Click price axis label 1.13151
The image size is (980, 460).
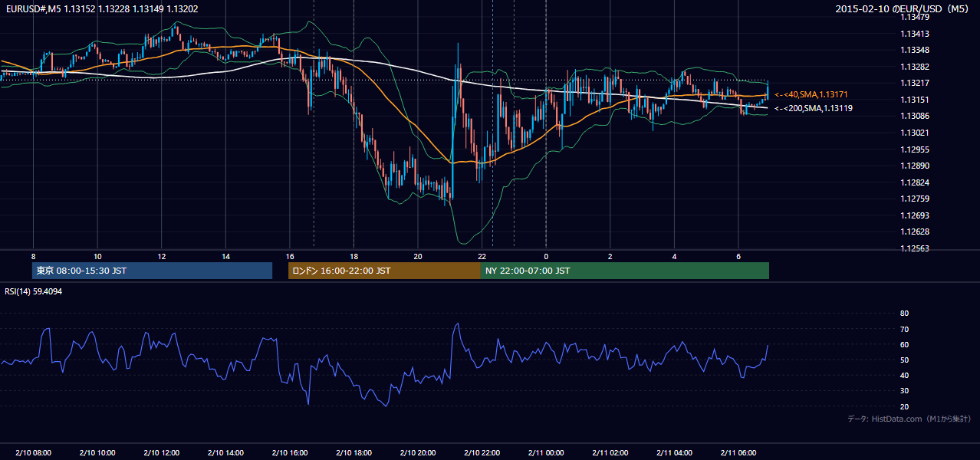click(x=915, y=100)
